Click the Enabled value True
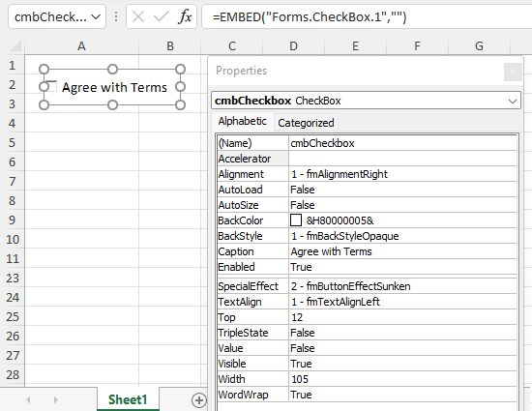Screen dimensions: 532x411 tap(402, 267)
